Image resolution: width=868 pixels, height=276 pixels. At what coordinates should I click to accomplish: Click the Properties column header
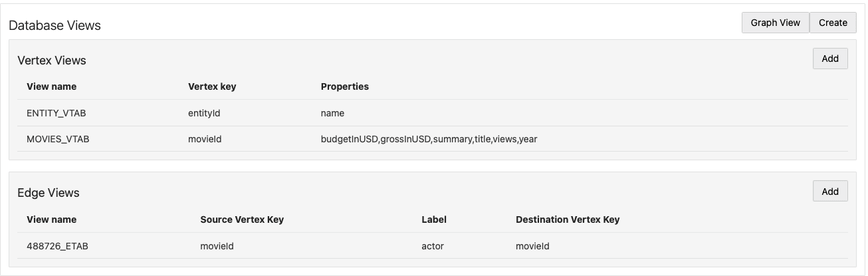tap(344, 86)
